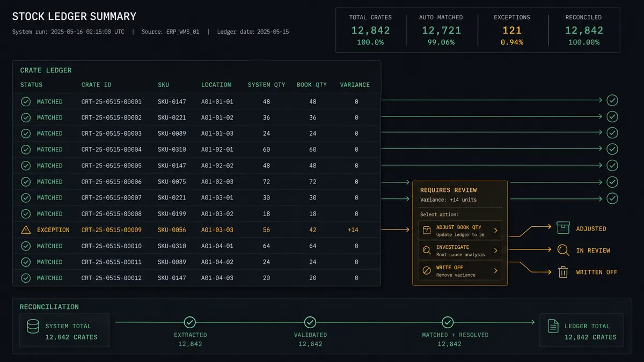Click the Validated step check circle
The width and height of the screenshot is (644, 362).
coord(310,322)
